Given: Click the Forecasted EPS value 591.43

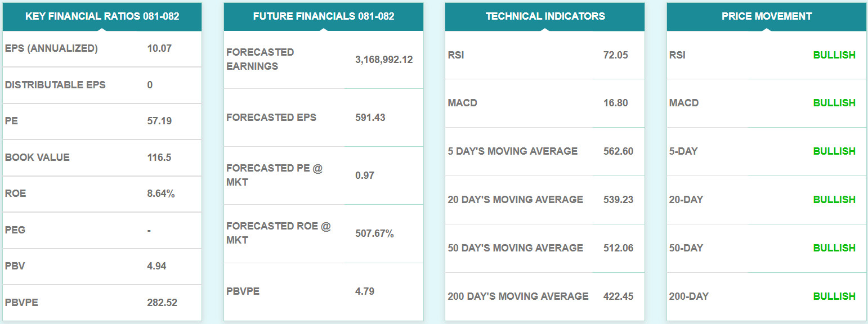Looking at the screenshot, I should (372, 118).
